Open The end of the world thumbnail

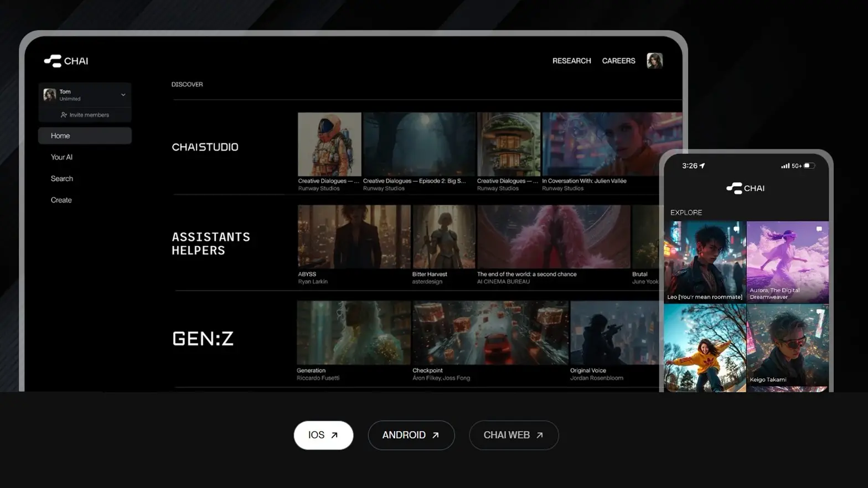[554, 237]
